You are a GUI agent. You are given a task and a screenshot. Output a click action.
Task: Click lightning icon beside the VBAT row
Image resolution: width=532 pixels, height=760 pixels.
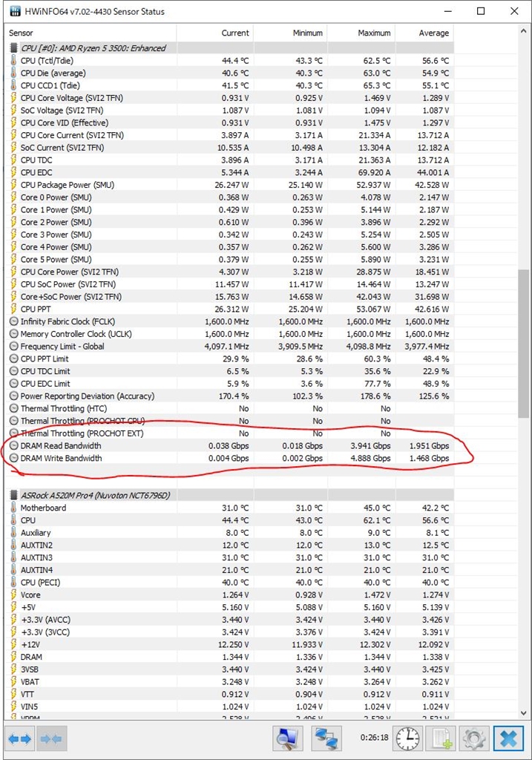(13, 682)
